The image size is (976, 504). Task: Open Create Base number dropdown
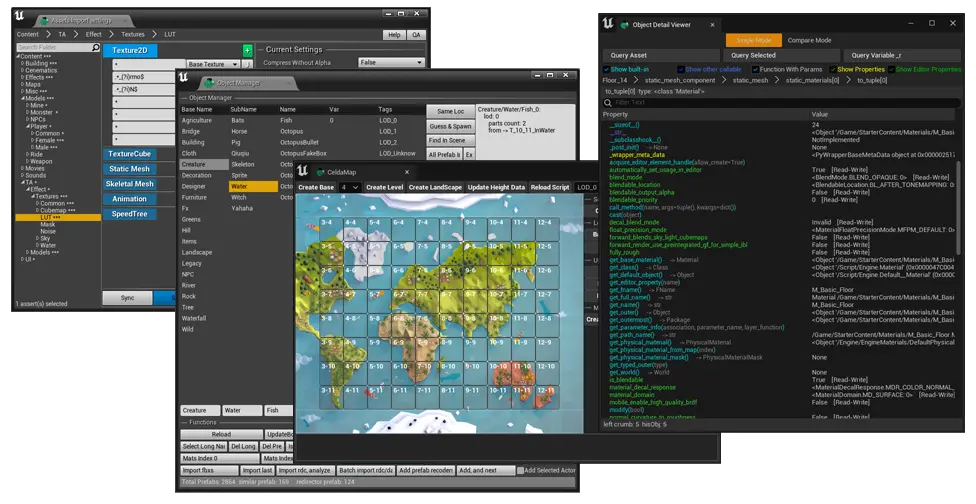(x=349, y=187)
